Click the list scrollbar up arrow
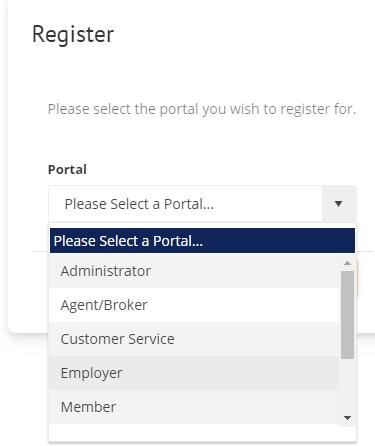This screenshot has height=446, width=375. point(347,263)
